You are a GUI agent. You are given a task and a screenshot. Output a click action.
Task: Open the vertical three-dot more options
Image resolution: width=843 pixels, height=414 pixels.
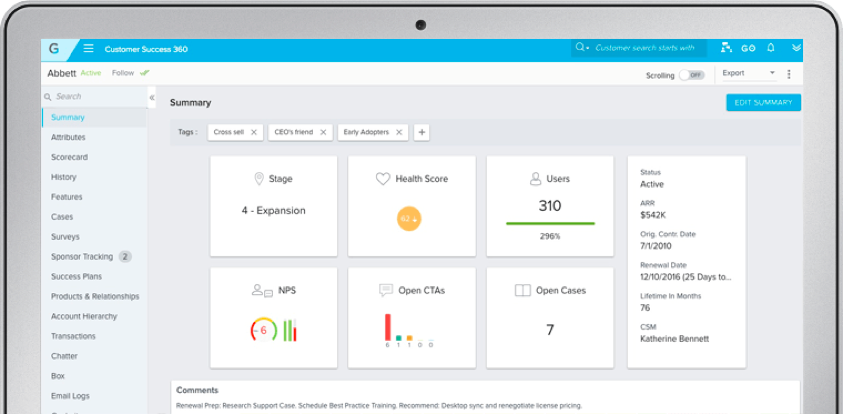point(789,74)
